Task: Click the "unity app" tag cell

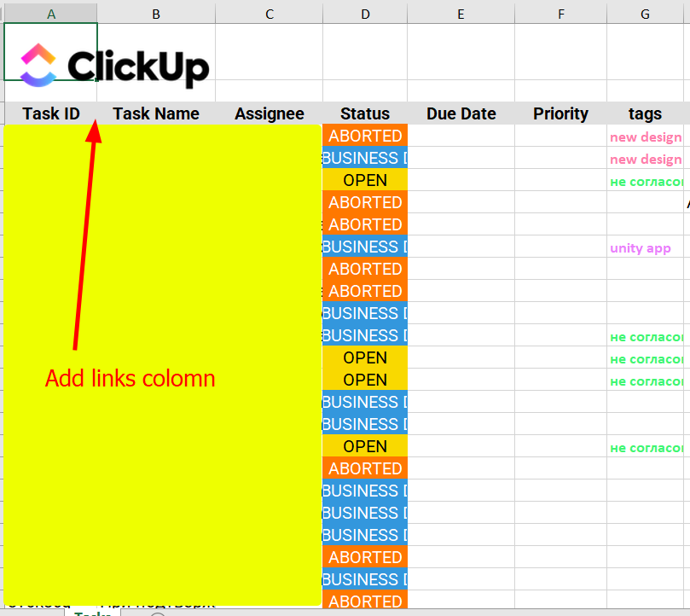Action: 645,247
